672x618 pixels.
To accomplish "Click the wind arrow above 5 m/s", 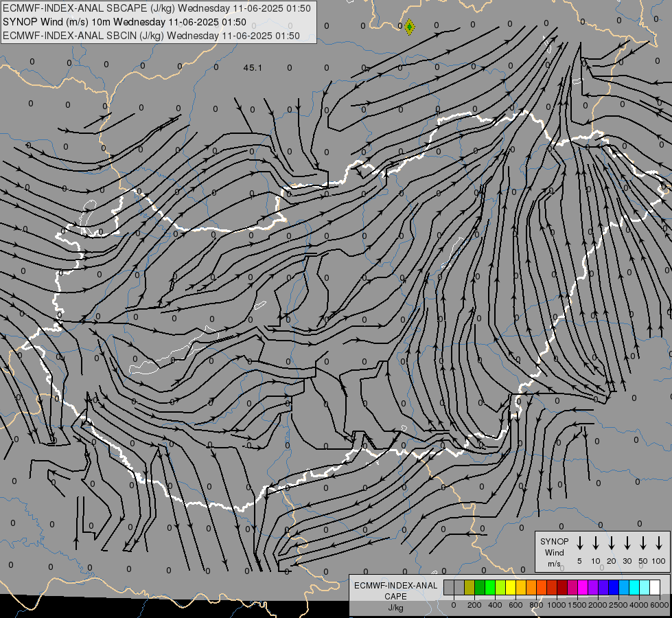I will [x=580, y=543].
